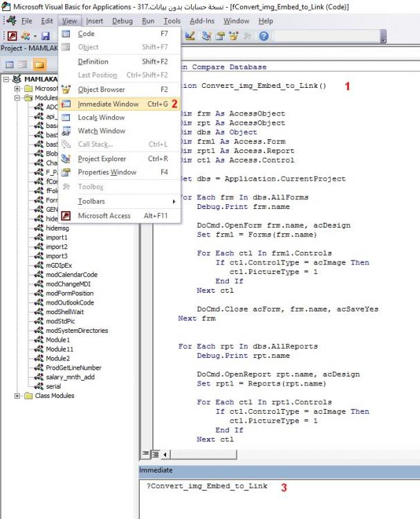This screenshot has width=420, height=519.
Task: Select the ProdGetLineNumber module
Action: 73,367
